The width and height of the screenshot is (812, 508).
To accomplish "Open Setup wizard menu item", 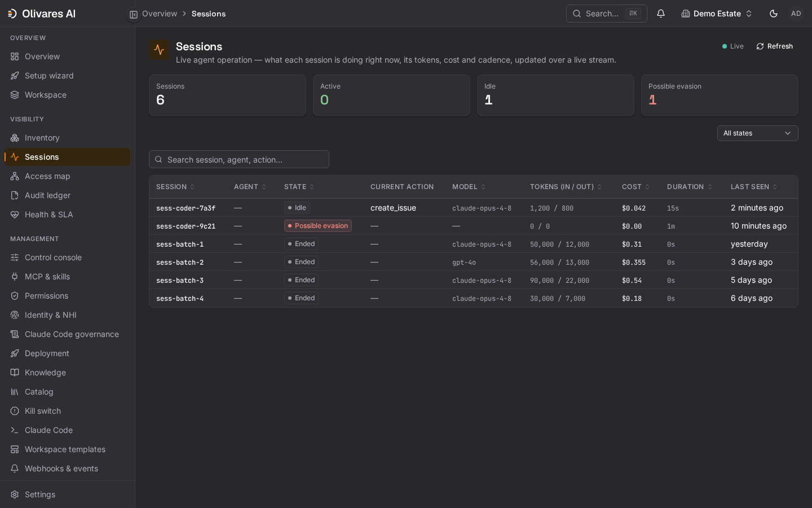I will [67, 76].
